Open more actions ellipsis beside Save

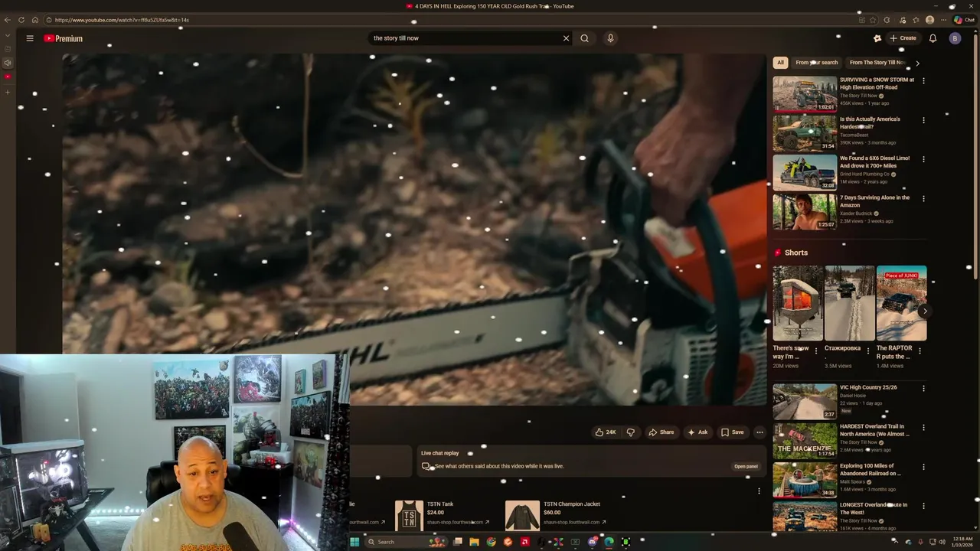click(759, 432)
